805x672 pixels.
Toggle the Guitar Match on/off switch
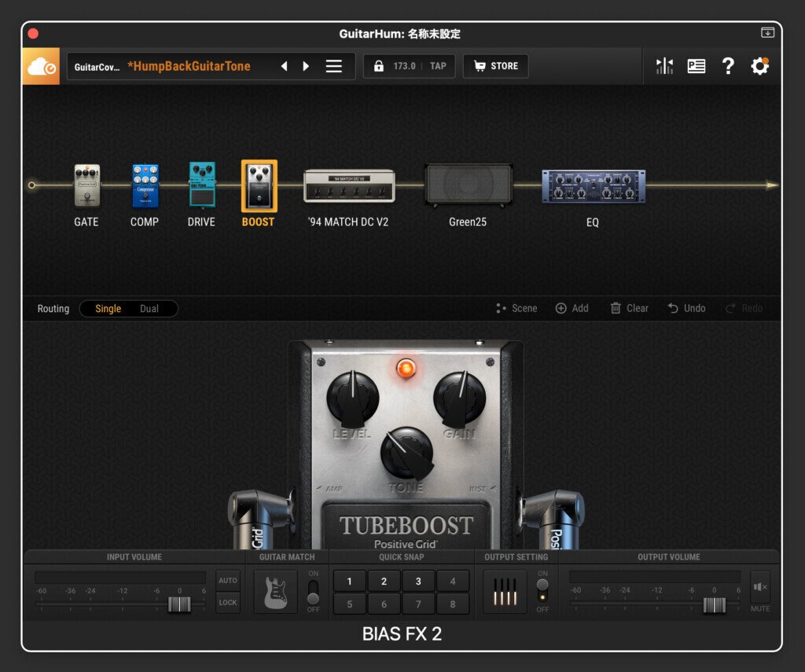[313, 592]
